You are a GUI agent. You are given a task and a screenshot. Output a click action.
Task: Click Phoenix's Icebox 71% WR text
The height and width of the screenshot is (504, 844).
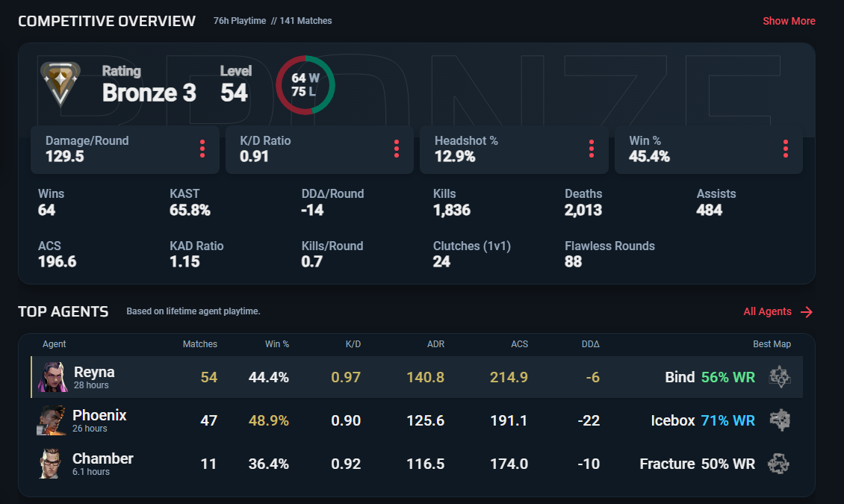703,420
